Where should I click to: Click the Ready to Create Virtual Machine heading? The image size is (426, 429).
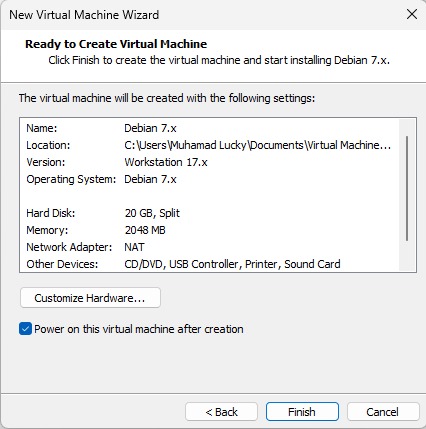click(x=116, y=44)
